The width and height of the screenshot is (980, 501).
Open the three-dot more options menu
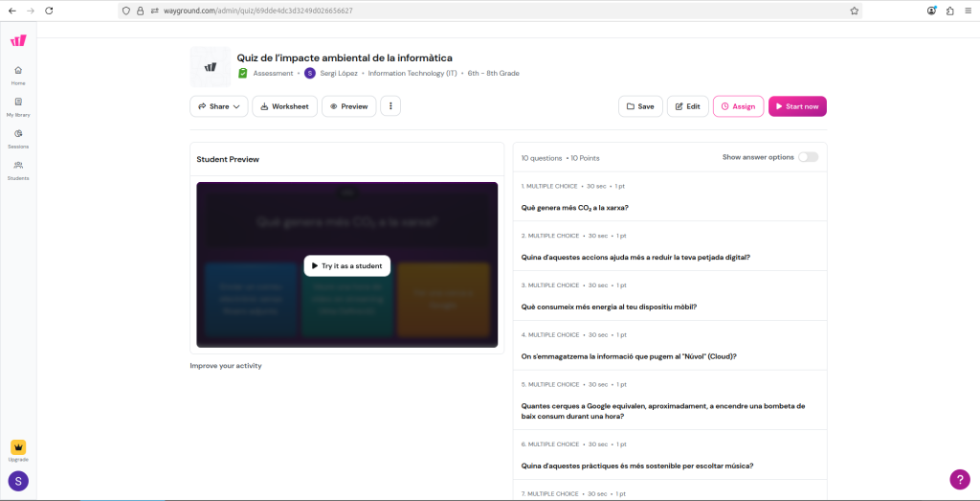[390, 106]
